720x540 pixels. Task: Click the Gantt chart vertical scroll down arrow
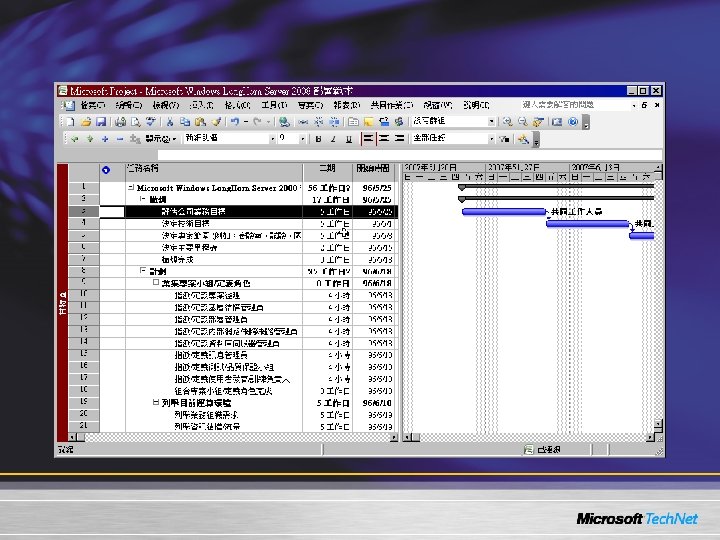[658, 424]
